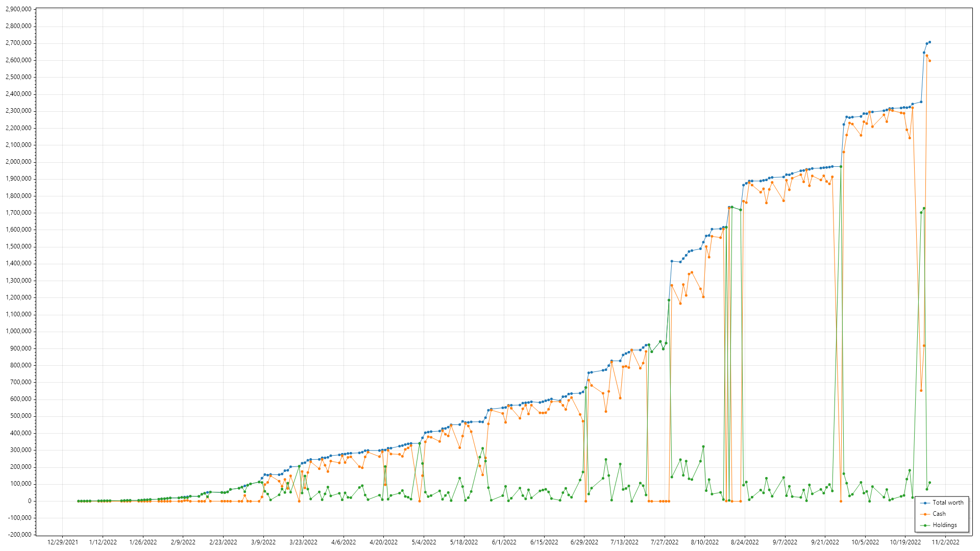Click the Total worth legend entry

point(942,503)
